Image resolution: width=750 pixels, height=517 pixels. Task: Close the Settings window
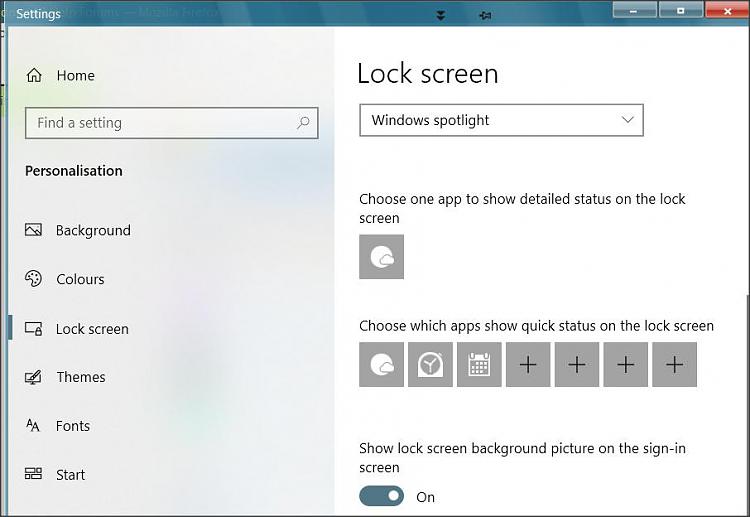click(x=727, y=10)
